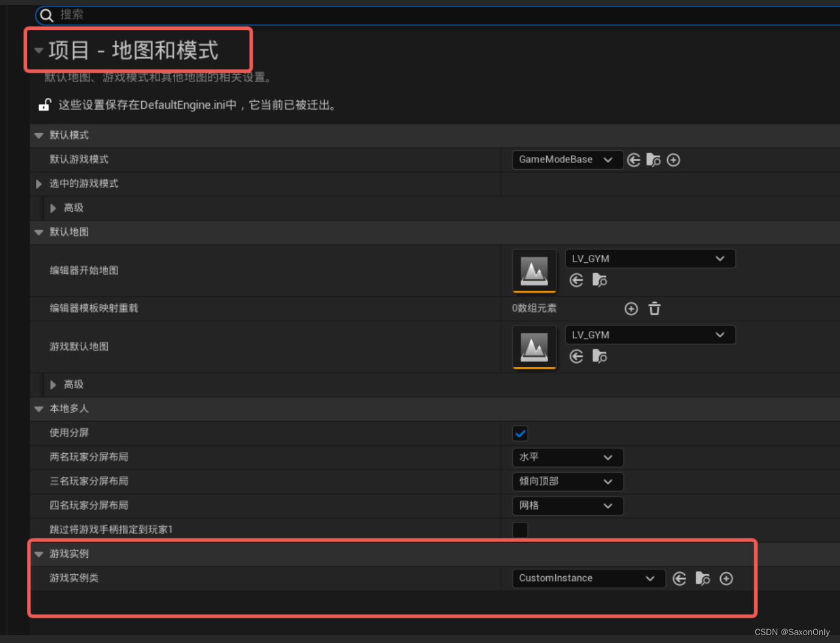Disable the 使用分屏 checkbox
Image resolution: width=840 pixels, height=643 pixels.
520,433
